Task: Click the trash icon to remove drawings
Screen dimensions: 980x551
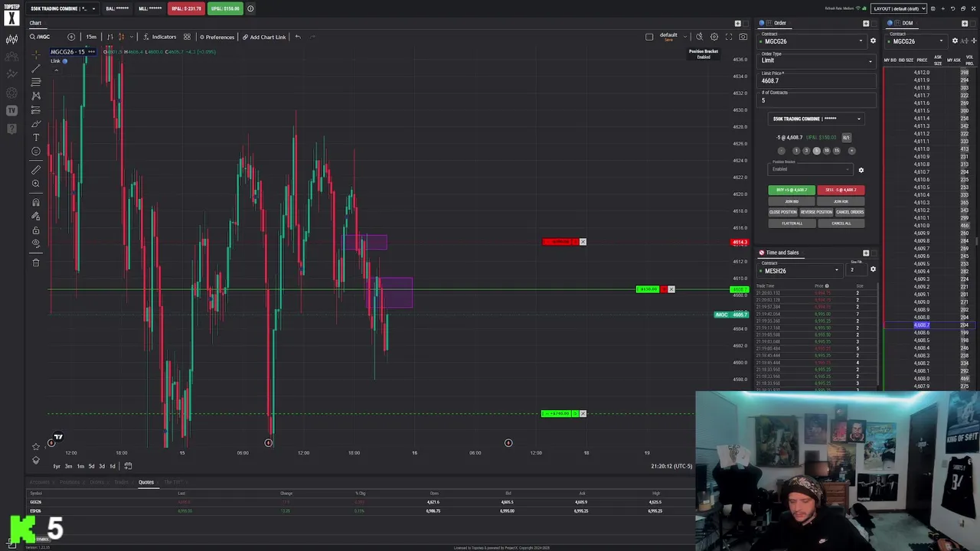Action: click(x=35, y=262)
